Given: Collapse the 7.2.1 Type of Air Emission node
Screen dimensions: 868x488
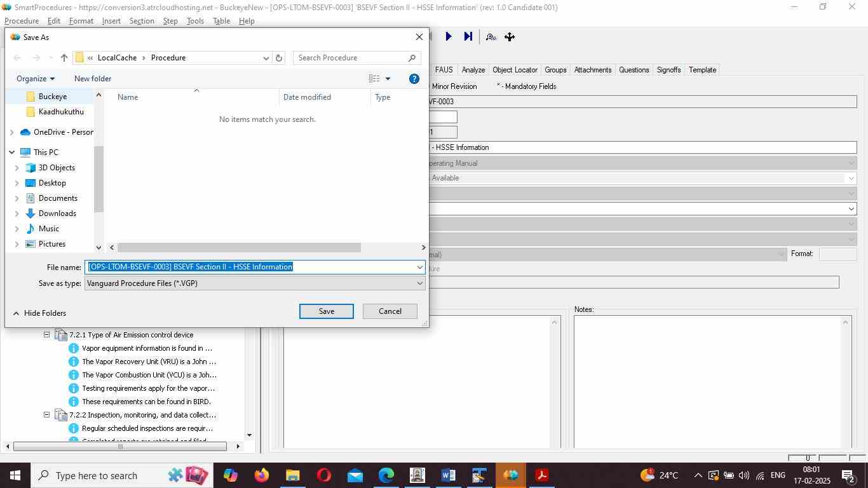Looking at the screenshot, I should coord(47,335).
